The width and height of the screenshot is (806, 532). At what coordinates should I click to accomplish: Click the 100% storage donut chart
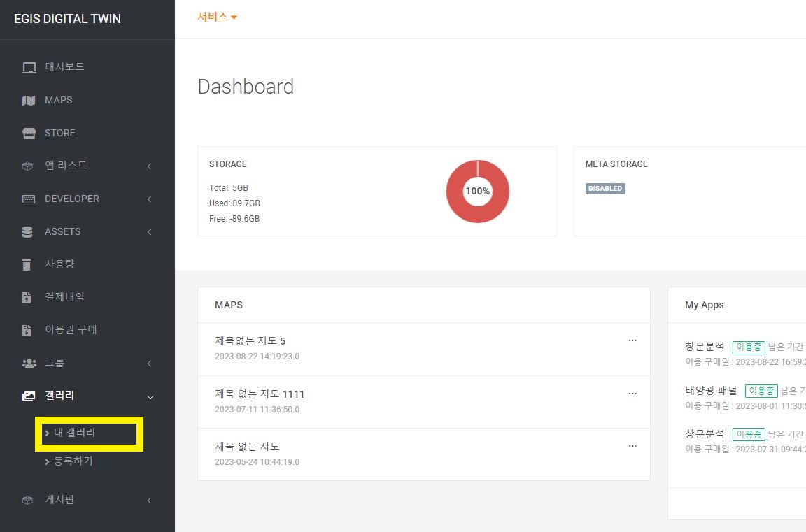[478, 191]
